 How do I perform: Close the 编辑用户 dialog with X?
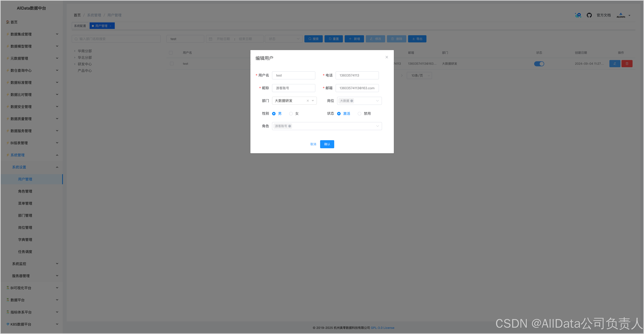pos(387,57)
